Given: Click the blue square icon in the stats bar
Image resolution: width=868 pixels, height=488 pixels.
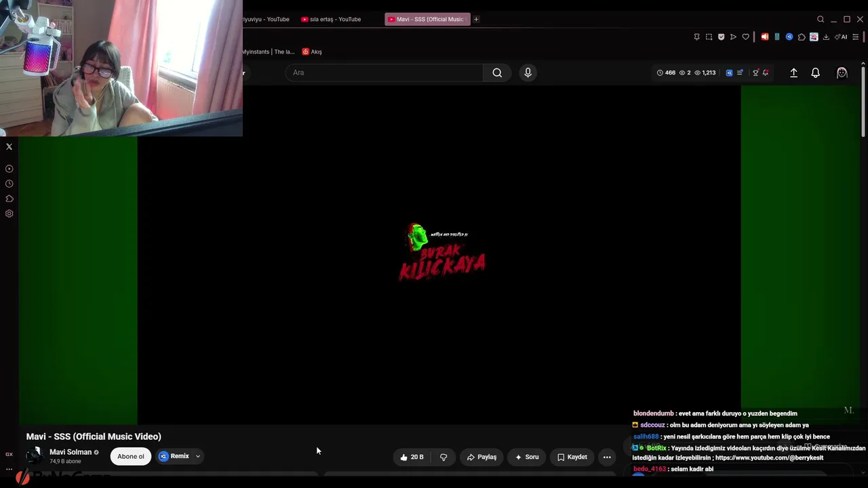Looking at the screenshot, I should click(x=730, y=73).
